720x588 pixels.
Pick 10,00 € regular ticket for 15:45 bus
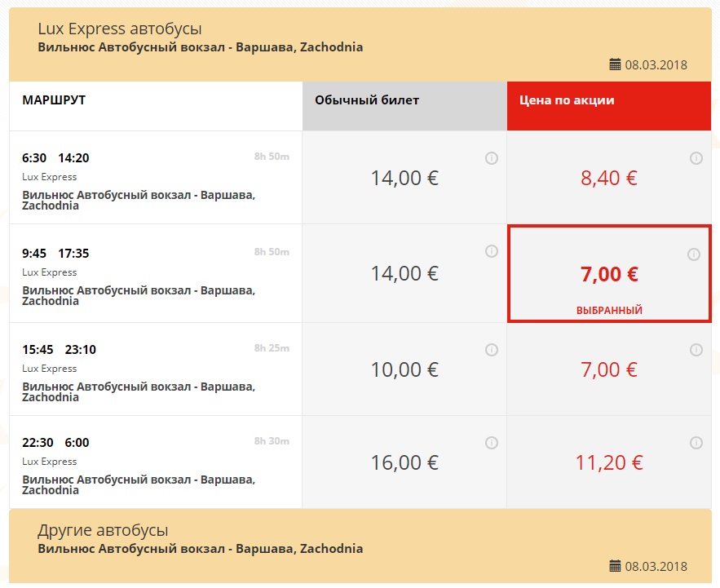click(404, 369)
